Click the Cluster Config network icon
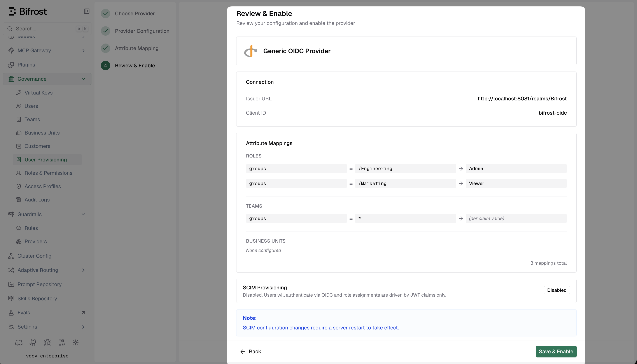 11,256
